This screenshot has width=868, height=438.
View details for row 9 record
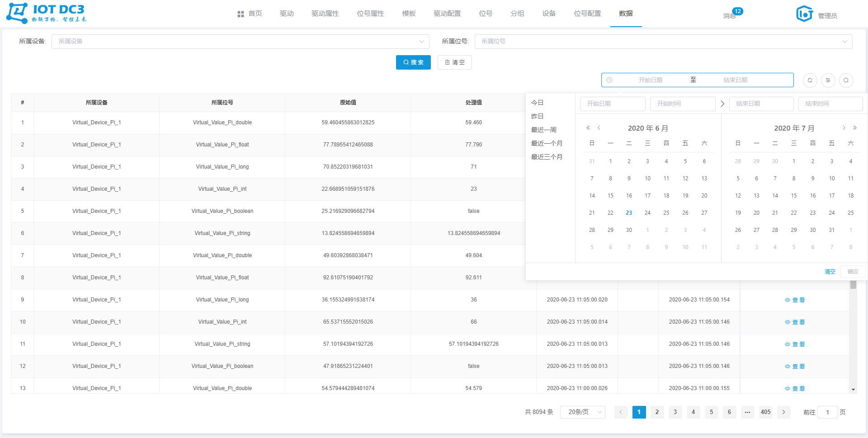(795, 300)
